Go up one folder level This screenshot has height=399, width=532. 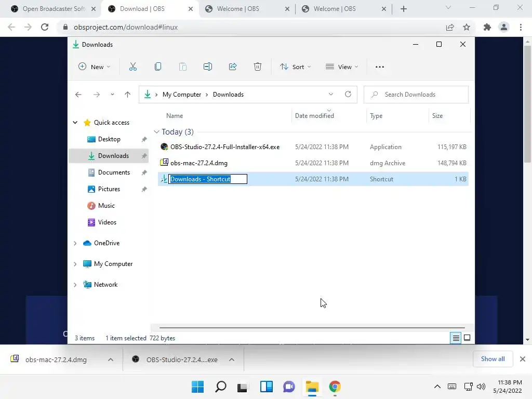(x=128, y=95)
